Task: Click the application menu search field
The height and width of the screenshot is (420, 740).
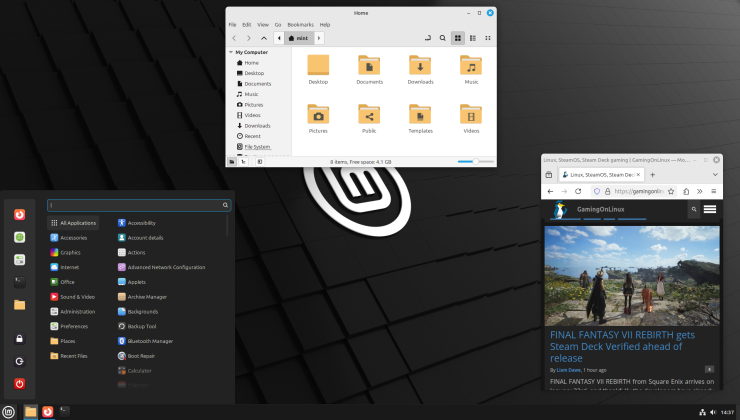Action: tap(135, 205)
